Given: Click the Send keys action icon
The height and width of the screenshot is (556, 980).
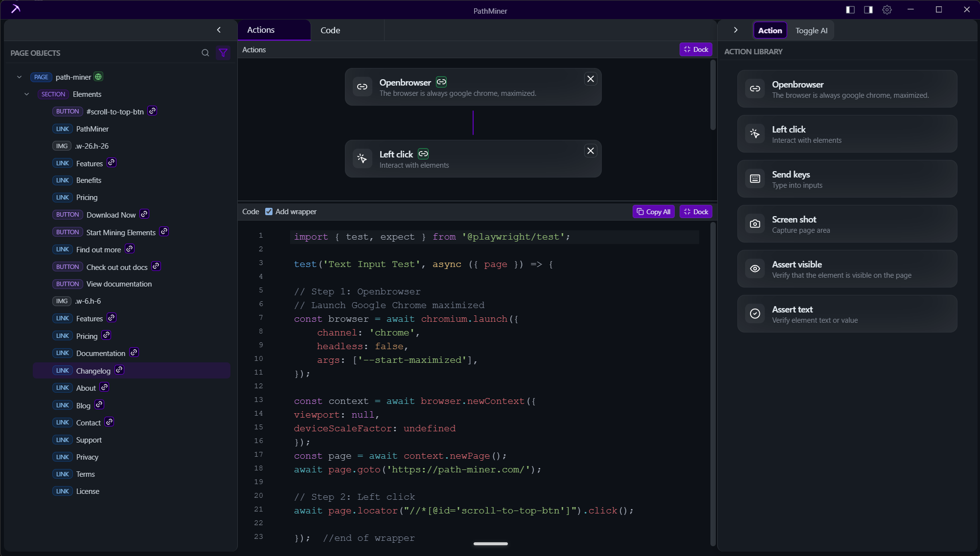Looking at the screenshot, I should 754,178.
